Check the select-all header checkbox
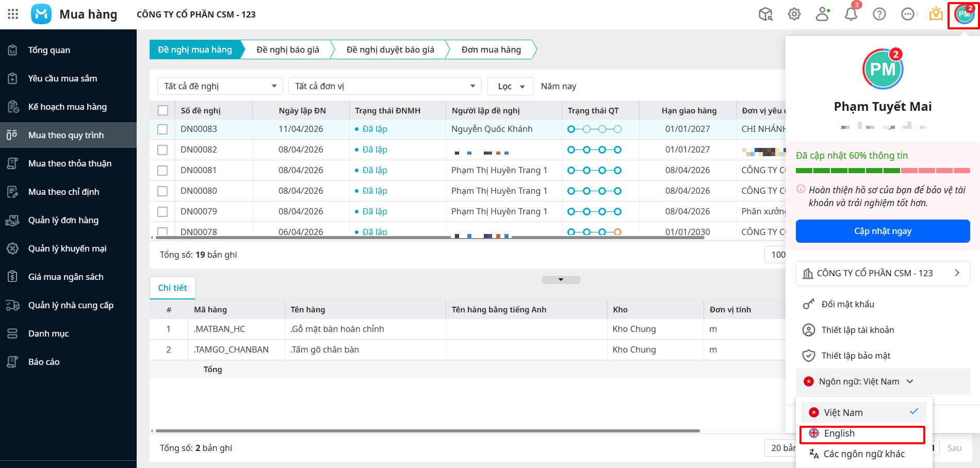Image resolution: width=980 pixels, height=468 pixels. [163, 110]
